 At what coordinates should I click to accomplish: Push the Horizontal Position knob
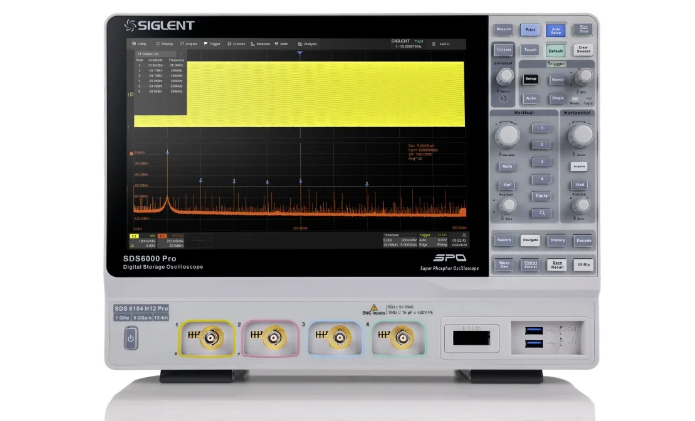(581, 206)
